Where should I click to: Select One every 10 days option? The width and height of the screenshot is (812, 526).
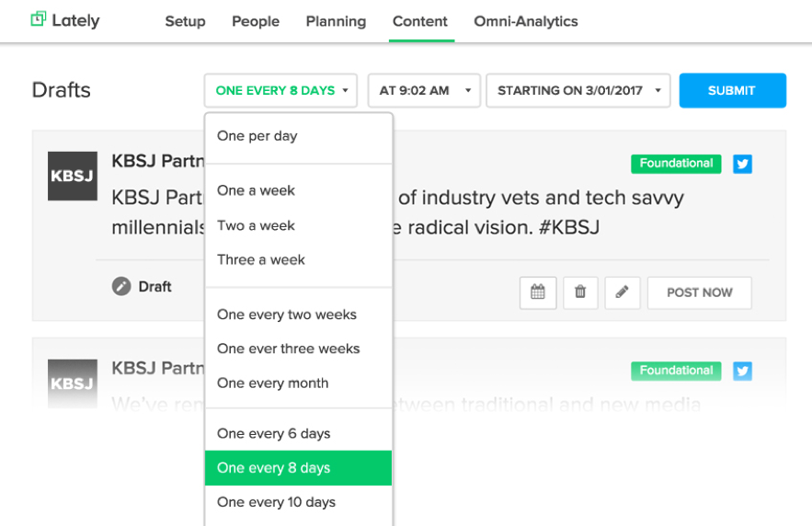pos(276,502)
